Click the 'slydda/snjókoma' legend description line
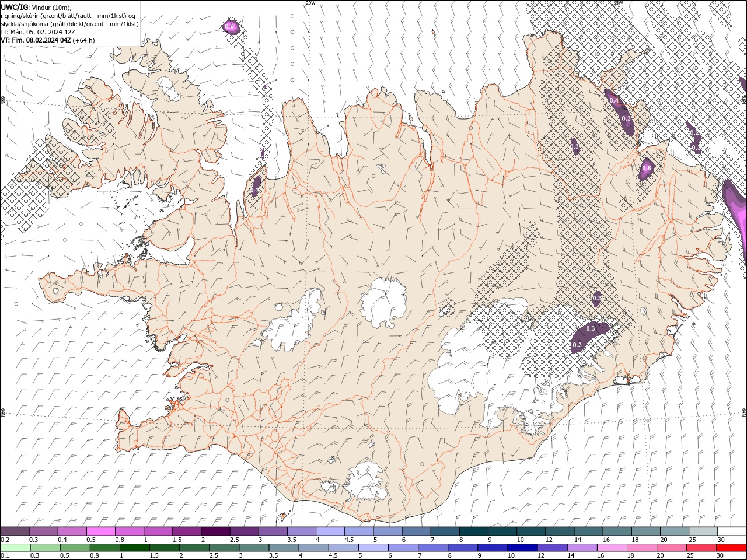Viewport: 747px width, 560px height. point(70,24)
